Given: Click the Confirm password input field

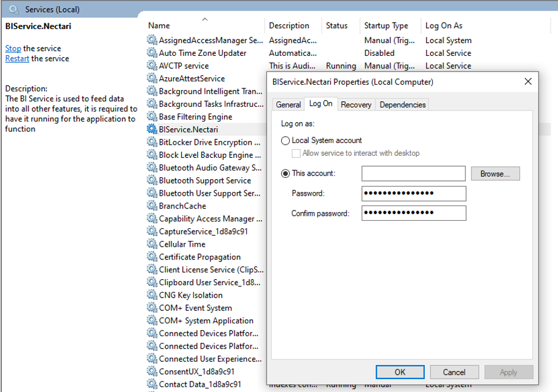Looking at the screenshot, I should click(414, 213).
